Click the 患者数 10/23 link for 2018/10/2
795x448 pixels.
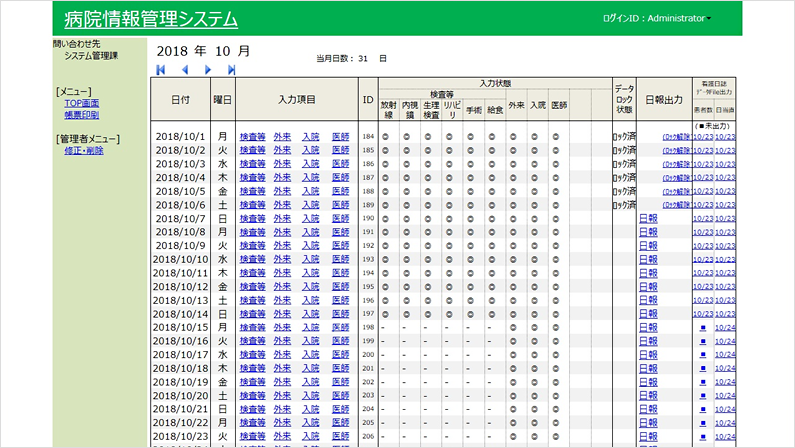pyautogui.click(x=703, y=151)
